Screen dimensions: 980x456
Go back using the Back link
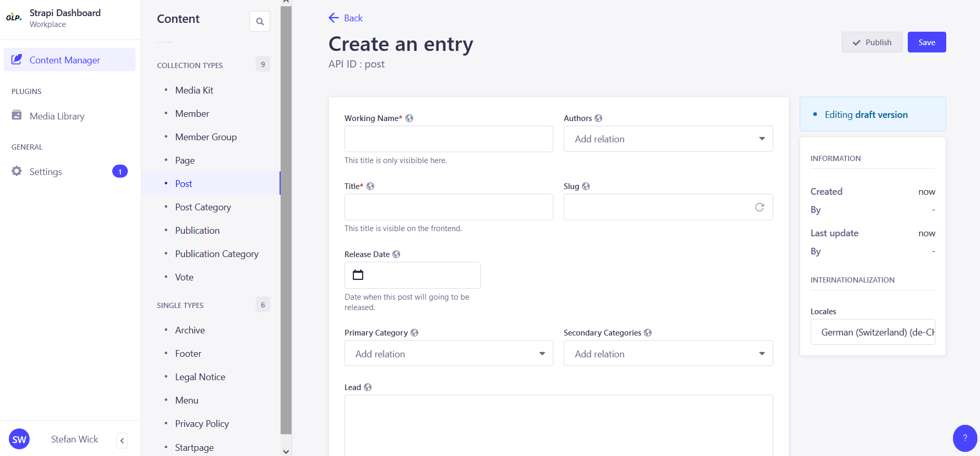346,18
